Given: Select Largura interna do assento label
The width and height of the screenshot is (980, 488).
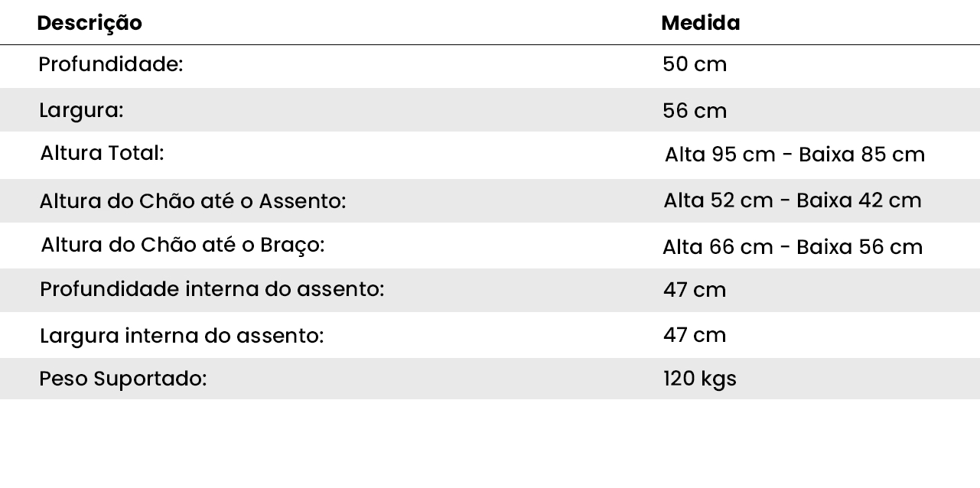Looking at the screenshot, I should pyautogui.click(x=182, y=335).
